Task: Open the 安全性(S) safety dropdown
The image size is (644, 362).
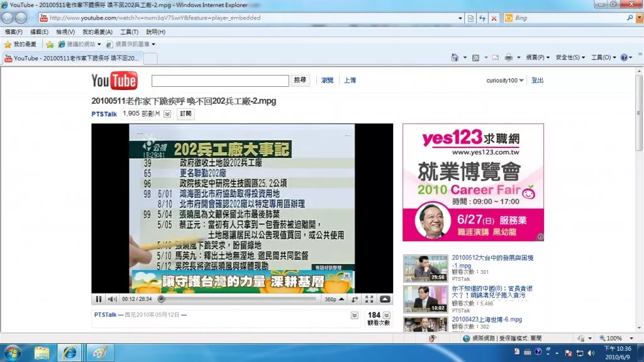Action: click(x=570, y=57)
